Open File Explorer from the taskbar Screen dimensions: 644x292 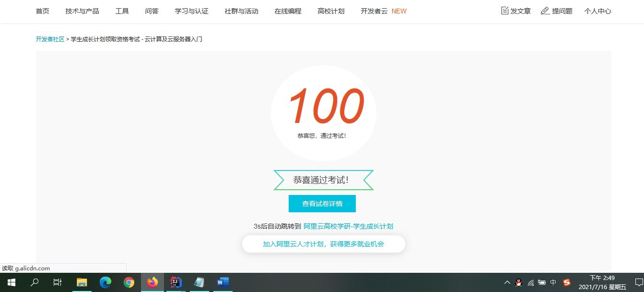(x=82, y=282)
